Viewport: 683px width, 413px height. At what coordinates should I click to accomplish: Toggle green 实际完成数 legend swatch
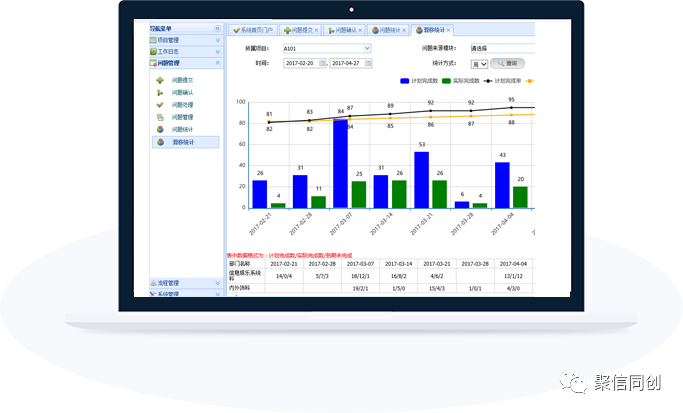point(446,81)
